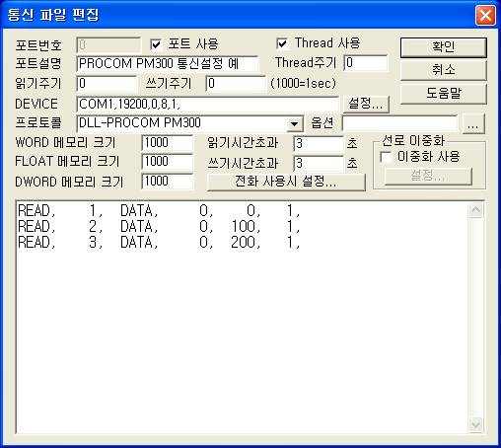This screenshot has height=448, width=501.
Task: Click the scrollbar up arrow in text area
Action: click(475, 210)
